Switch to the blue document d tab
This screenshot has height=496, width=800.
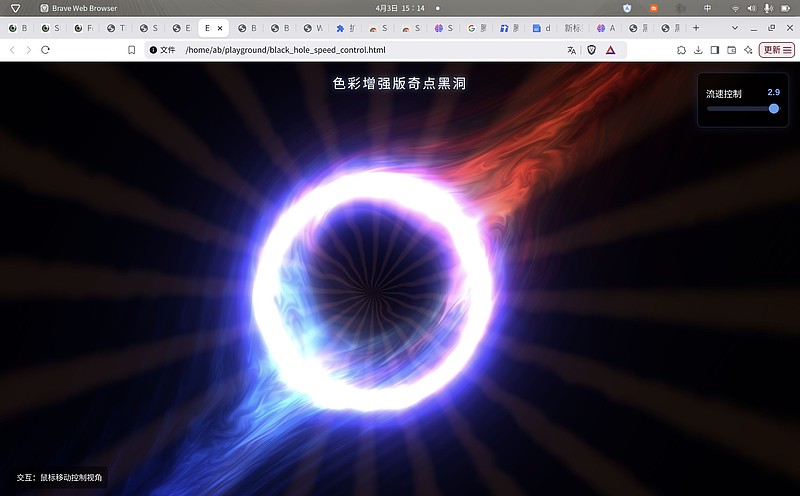coord(541,29)
